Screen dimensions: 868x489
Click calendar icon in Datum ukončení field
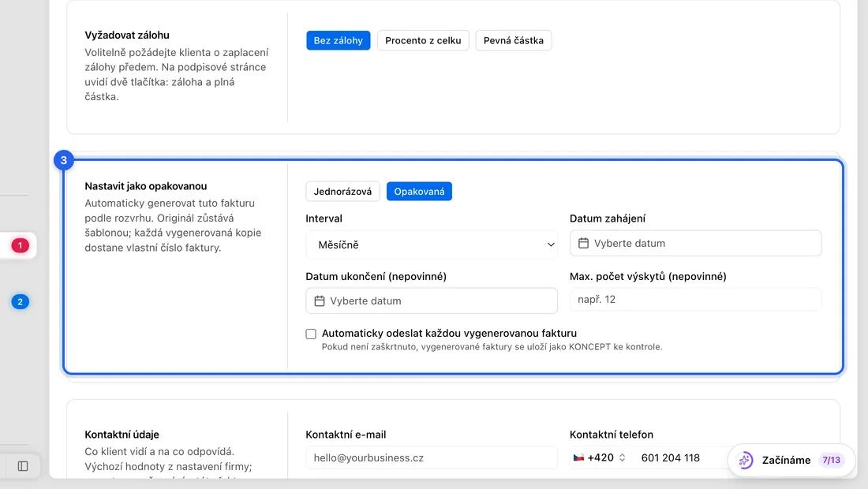pos(320,301)
